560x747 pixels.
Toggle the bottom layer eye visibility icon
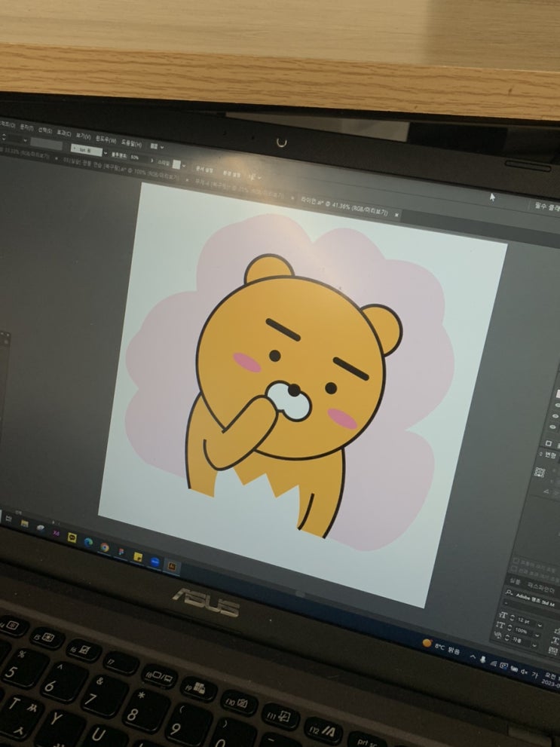(553, 427)
